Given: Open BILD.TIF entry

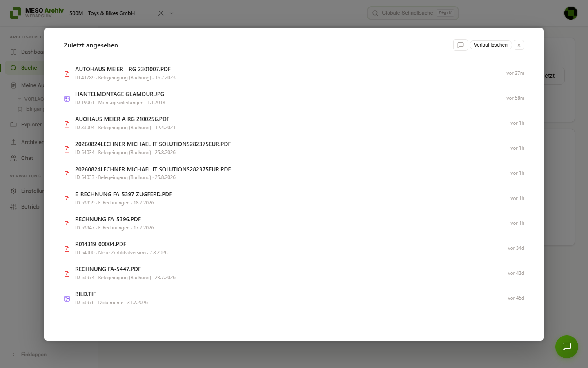Looking at the screenshot, I should coord(294,298).
